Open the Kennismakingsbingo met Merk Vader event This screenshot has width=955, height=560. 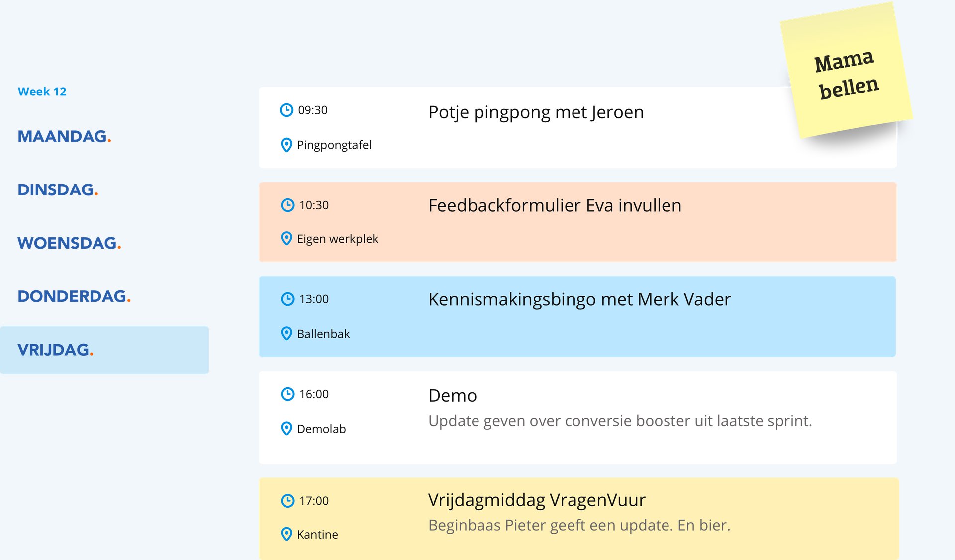pos(579,299)
